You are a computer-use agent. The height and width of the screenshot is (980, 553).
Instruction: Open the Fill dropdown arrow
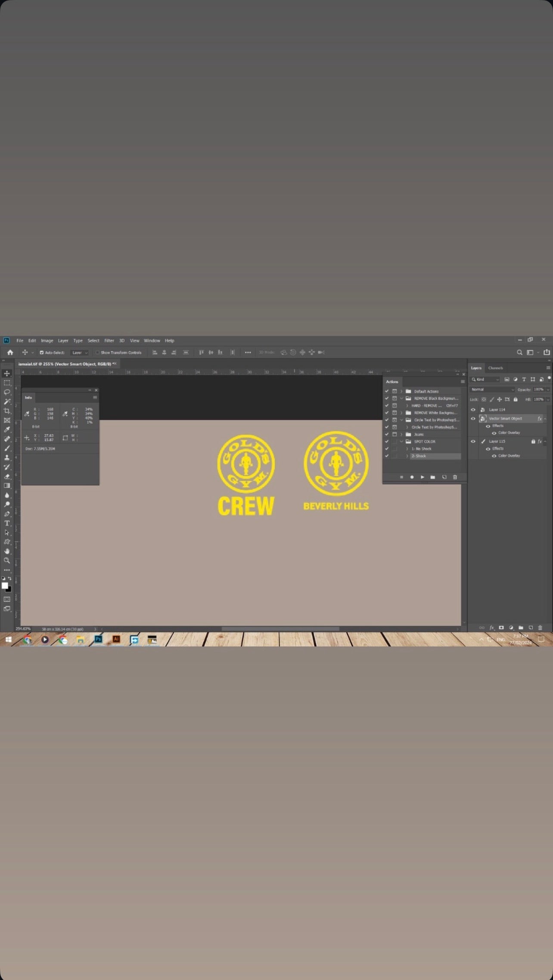(x=548, y=399)
